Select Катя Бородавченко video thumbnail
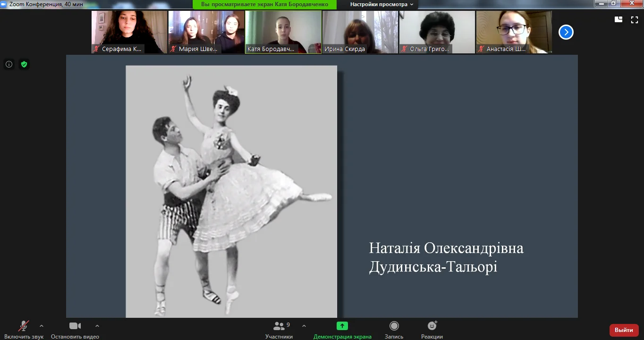The width and height of the screenshot is (644, 340). pos(283,32)
